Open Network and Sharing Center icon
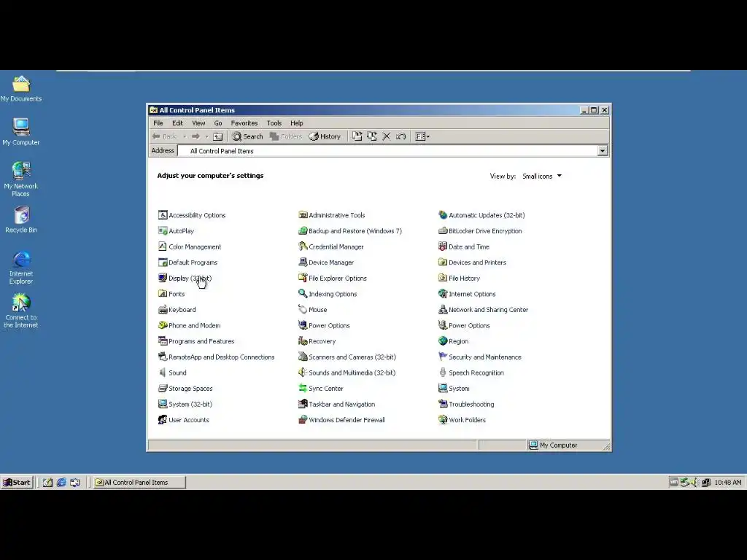Viewport: 747px width, 560px height. 443,309
